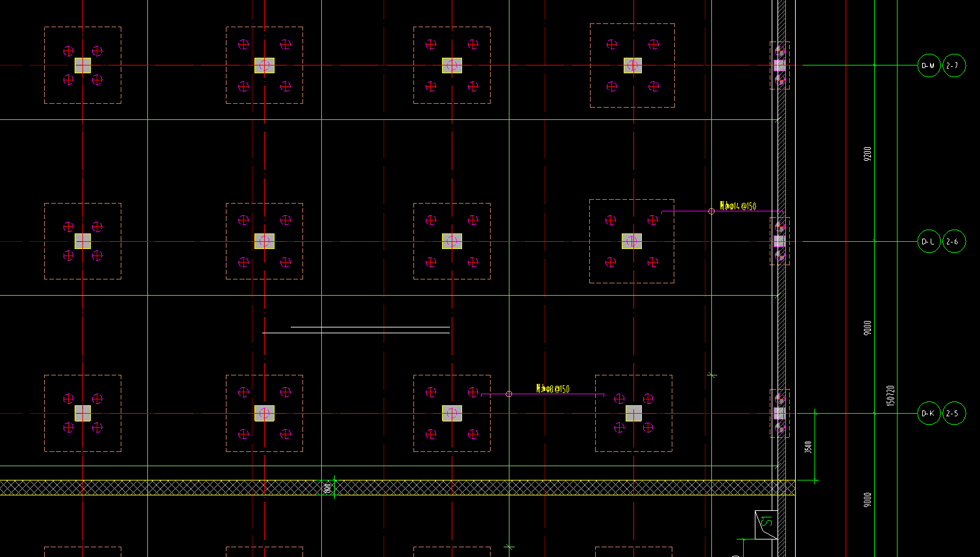
Task: Click leader circle left of 8@150 annotation
Action: click(x=509, y=394)
